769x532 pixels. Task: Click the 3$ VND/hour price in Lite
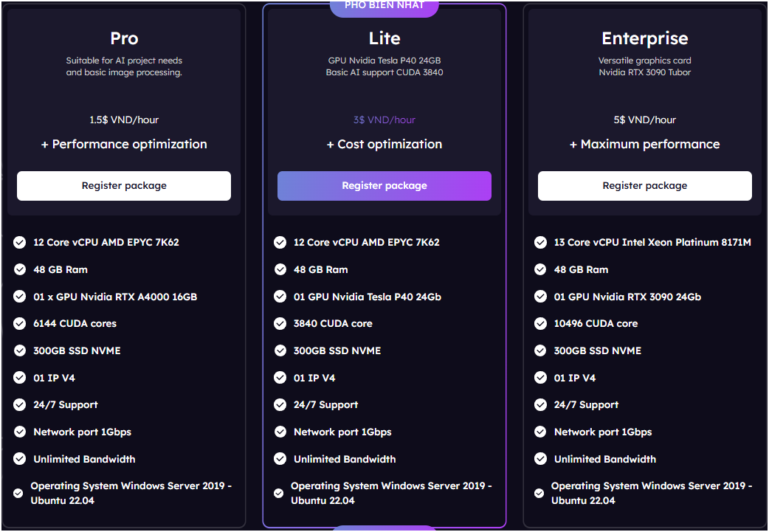pos(384,120)
